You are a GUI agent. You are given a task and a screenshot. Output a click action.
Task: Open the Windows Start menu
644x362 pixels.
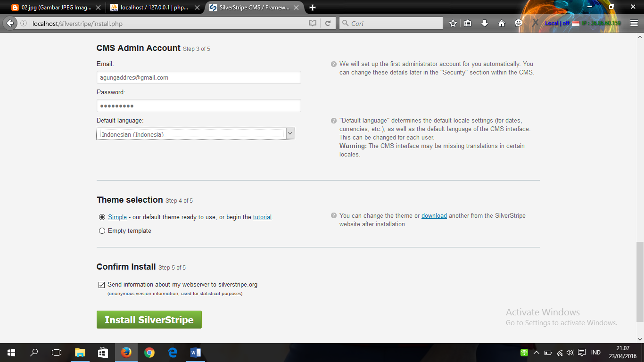(x=11, y=353)
